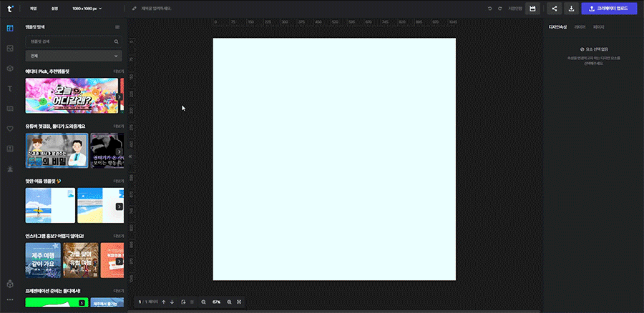Redo the last action

(x=499, y=9)
